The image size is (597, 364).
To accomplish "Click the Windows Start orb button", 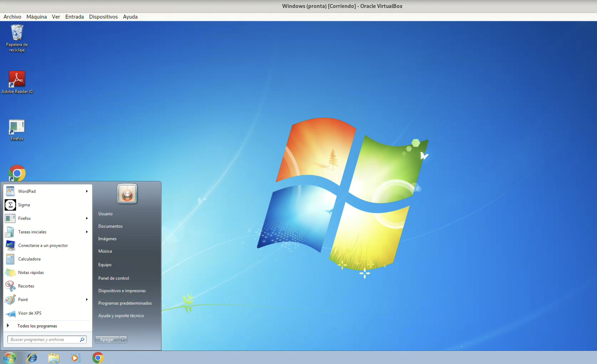I will [x=10, y=358].
